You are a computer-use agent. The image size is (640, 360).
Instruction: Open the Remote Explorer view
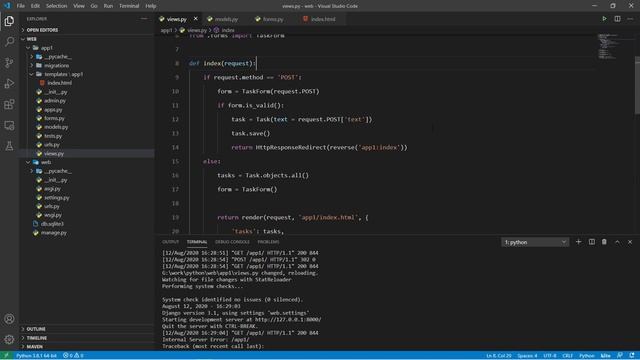[x=9, y=125]
